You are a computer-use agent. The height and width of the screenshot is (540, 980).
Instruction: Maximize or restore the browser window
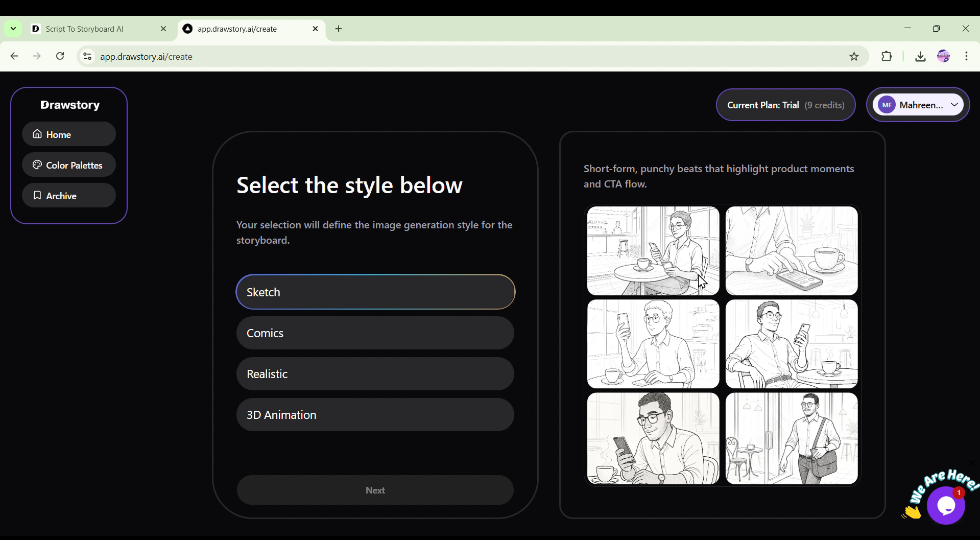tap(936, 29)
